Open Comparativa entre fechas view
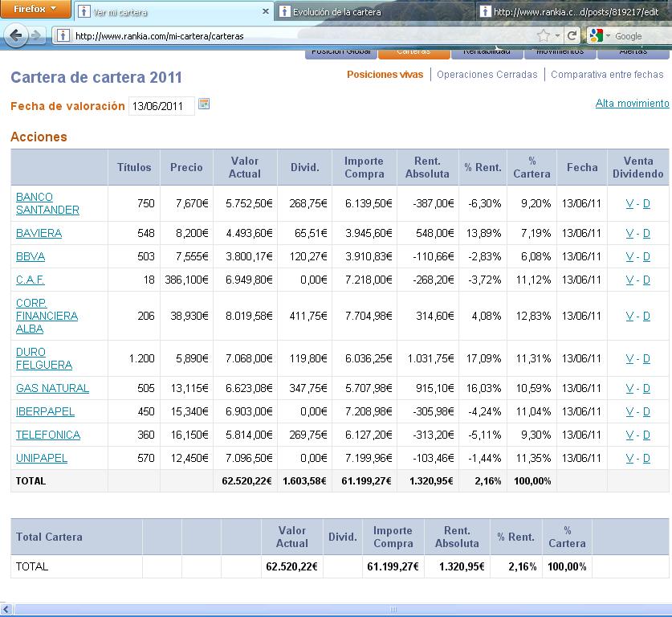The width and height of the screenshot is (672, 617). (607, 75)
